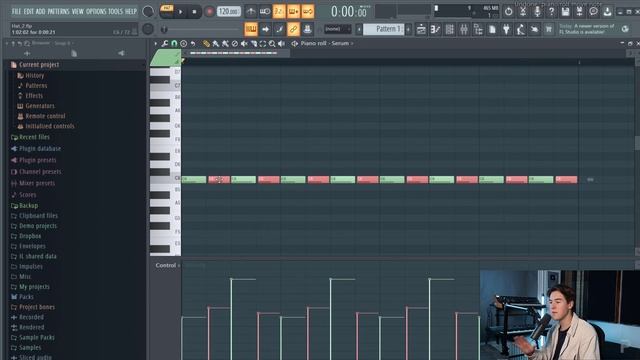This screenshot has height=360, width=640.
Task: Toggle the multilink to controllers chain button
Action: 293,29
